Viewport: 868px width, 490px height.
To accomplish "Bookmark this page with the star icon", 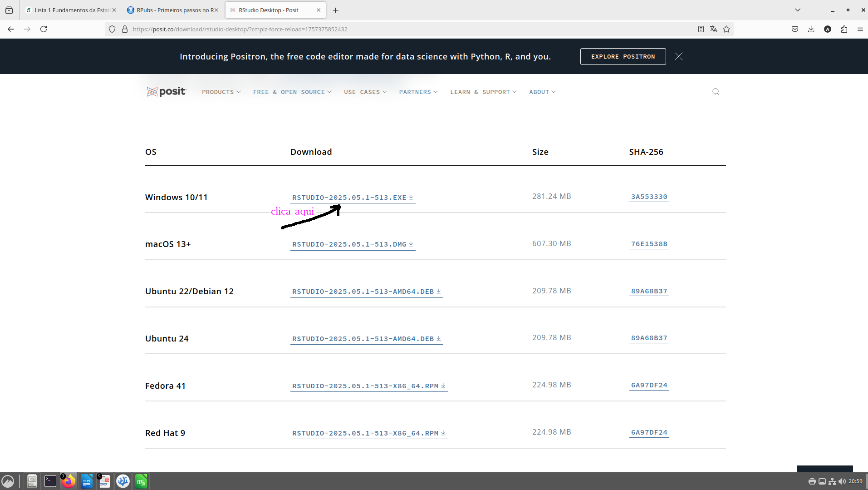I will (726, 29).
